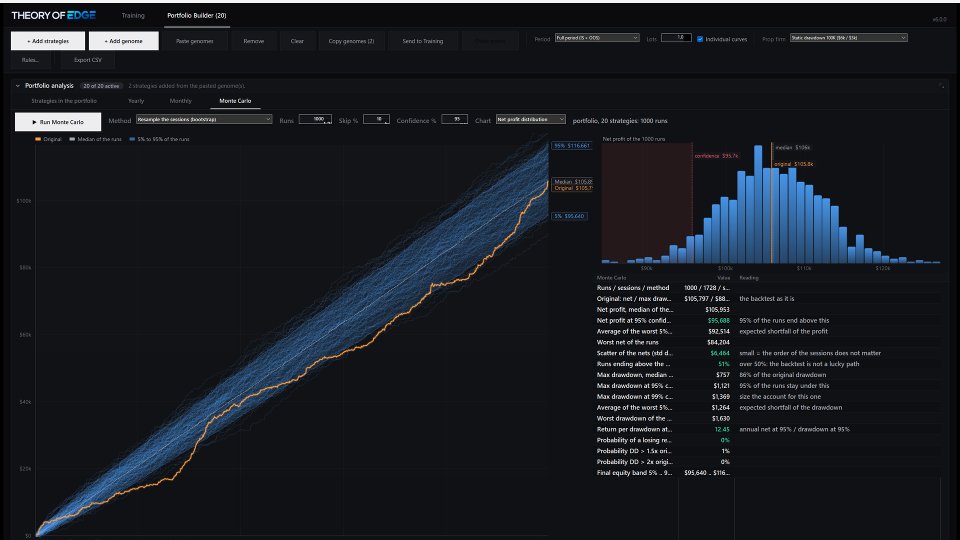This screenshot has height=540, width=960.
Task: Click the panel icon at Portfolio analysis header's right end
Action: pyautogui.click(x=942, y=86)
